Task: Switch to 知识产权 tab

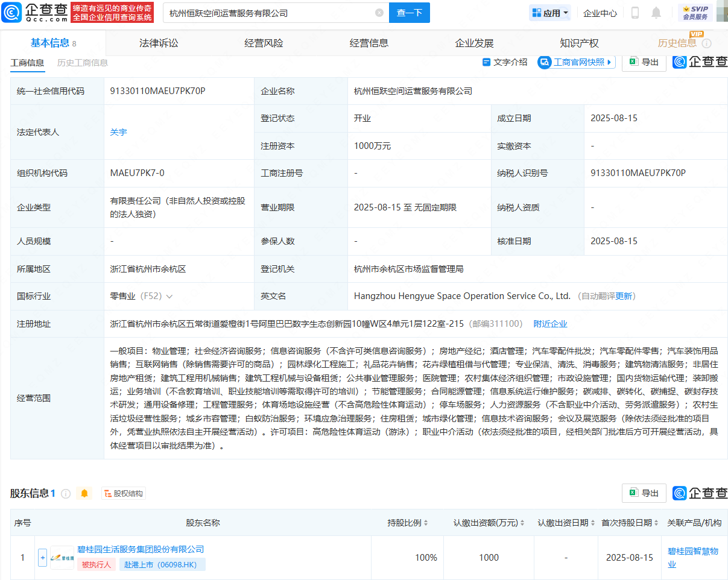Action: click(579, 43)
